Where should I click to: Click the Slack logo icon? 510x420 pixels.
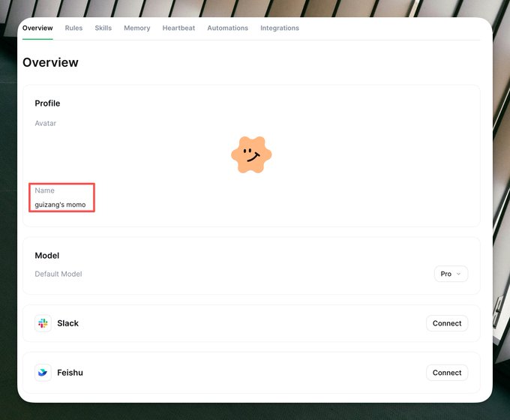[43, 323]
